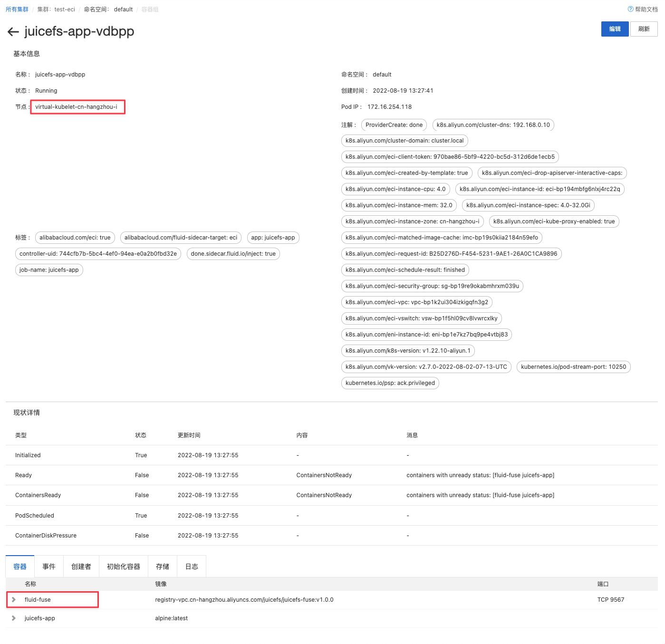Click the 容器组 breadcrumb item

pyautogui.click(x=150, y=10)
